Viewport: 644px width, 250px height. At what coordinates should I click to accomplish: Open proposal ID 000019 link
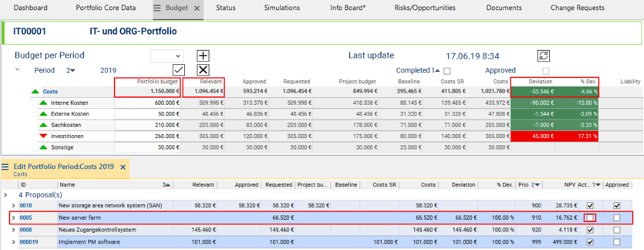[29, 242]
